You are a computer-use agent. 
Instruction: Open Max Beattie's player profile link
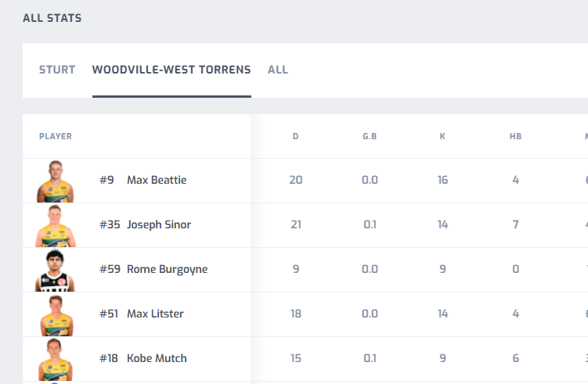(157, 180)
